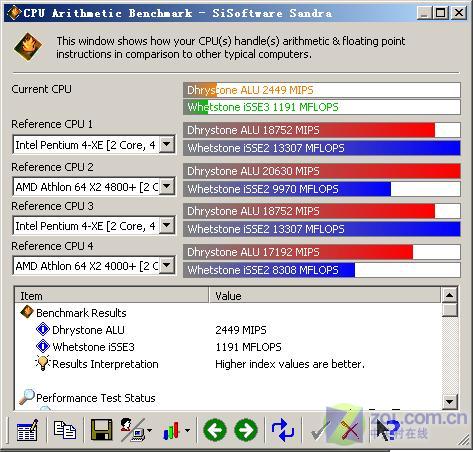The width and height of the screenshot is (473, 452).
Task: Click the red X cancel icon
Action: 350,431
